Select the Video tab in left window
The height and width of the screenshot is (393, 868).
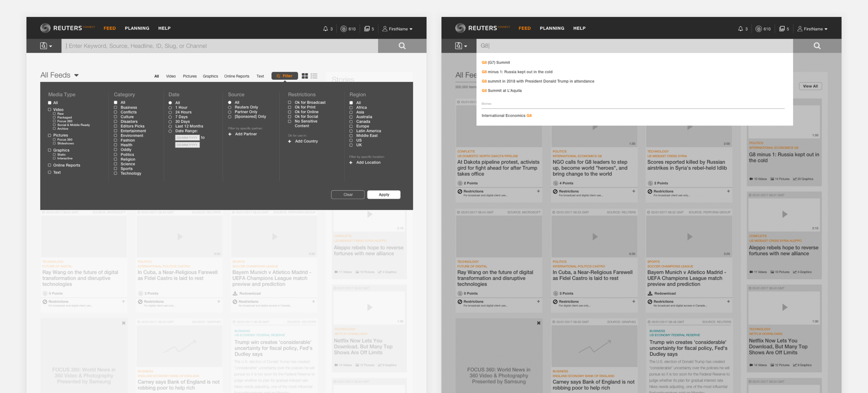pos(171,76)
